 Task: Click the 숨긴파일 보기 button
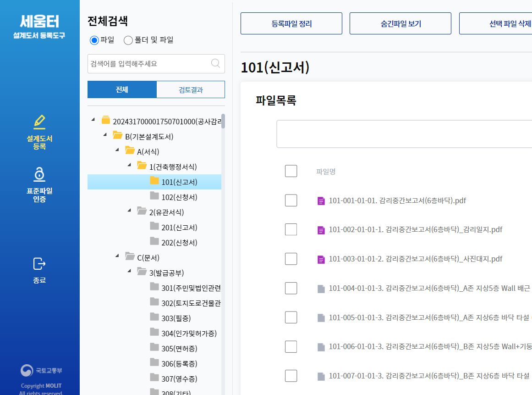pos(400,23)
